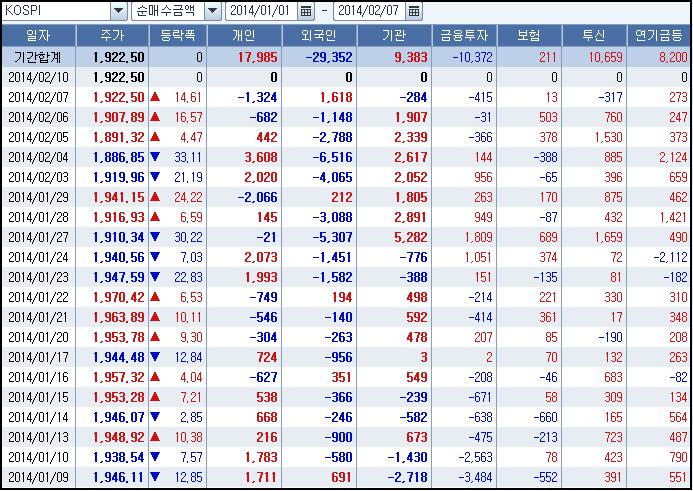Screen dimensions: 693x491
Task: Click the 투신 value 1,659
Action: pyautogui.click(x=609, y=238)
